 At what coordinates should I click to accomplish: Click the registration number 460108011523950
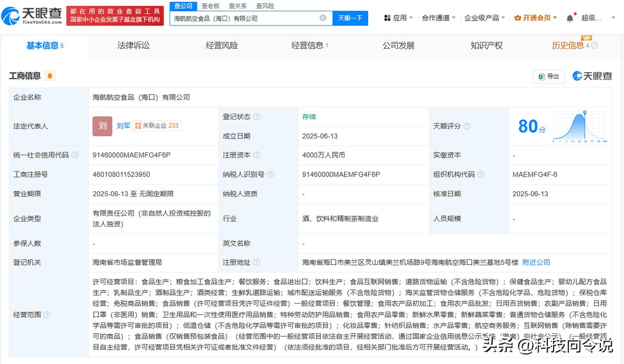point(122,174)
